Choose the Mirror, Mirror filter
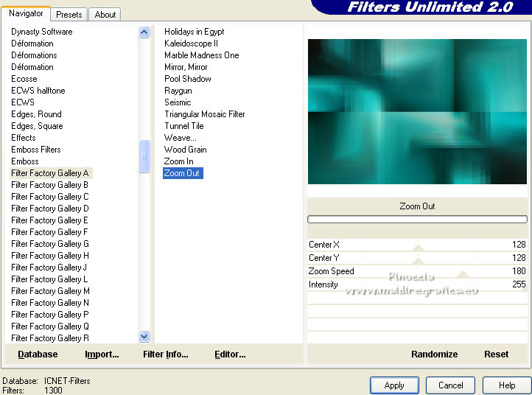 [186, 67]
